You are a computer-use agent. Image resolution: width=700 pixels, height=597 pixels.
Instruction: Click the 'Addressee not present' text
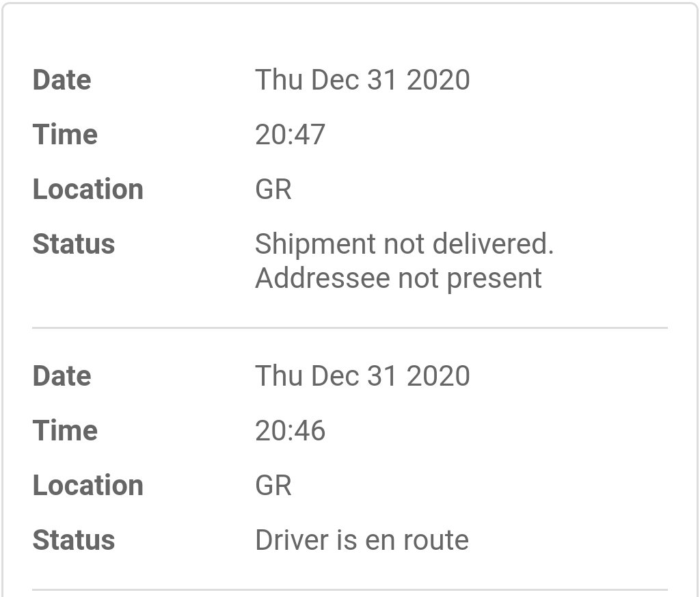[x=399, y=278]
